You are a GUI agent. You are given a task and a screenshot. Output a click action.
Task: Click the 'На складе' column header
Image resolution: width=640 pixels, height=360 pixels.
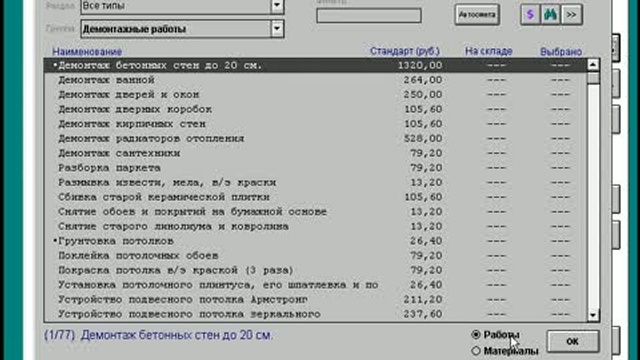pos(489,51)
